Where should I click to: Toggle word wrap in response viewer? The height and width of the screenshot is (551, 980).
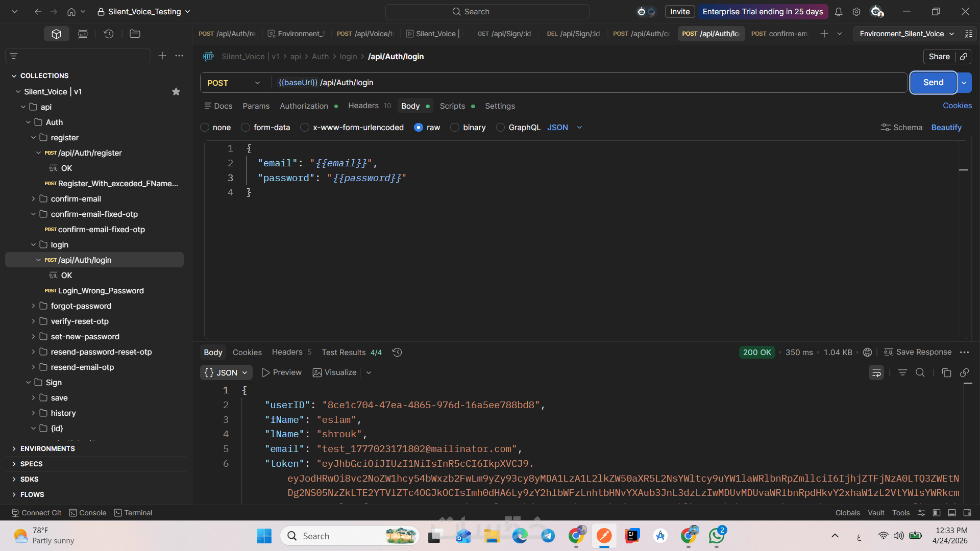876,373
